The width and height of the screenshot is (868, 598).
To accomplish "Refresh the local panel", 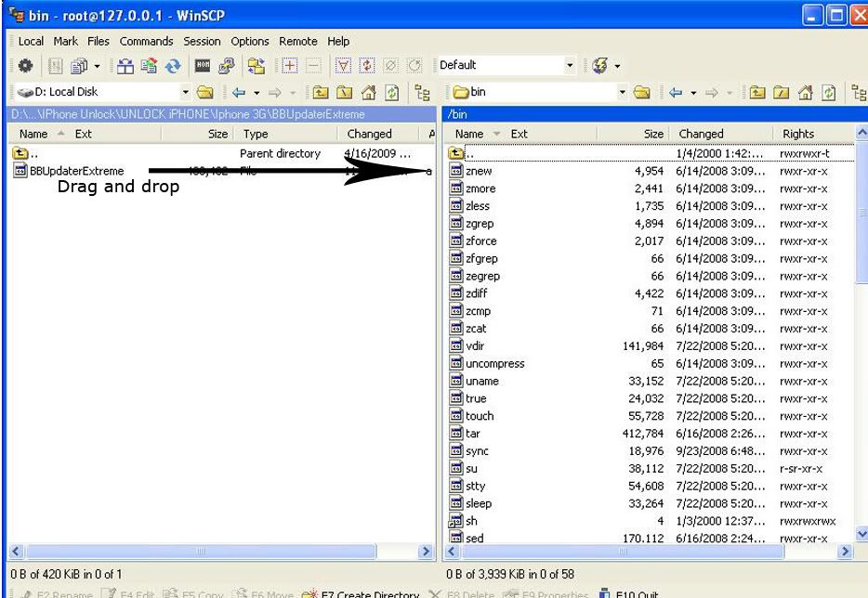I will [392, 92].
